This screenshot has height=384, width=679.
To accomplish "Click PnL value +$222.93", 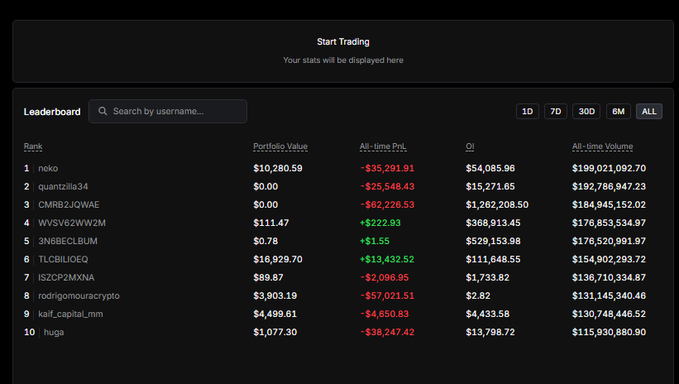I will tap(380, 223).
